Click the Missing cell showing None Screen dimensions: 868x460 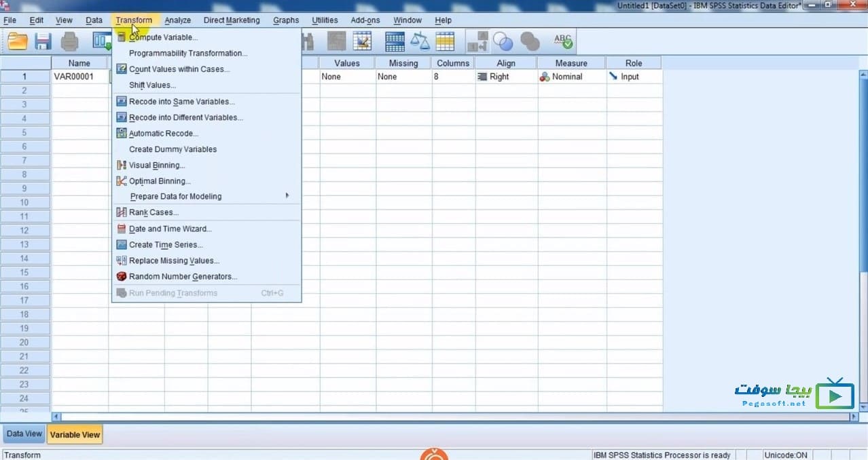coord(403,77)
